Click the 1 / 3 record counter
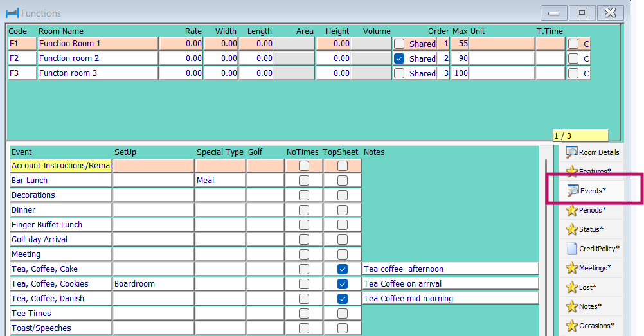644x336 pixels. pos(580,136)
